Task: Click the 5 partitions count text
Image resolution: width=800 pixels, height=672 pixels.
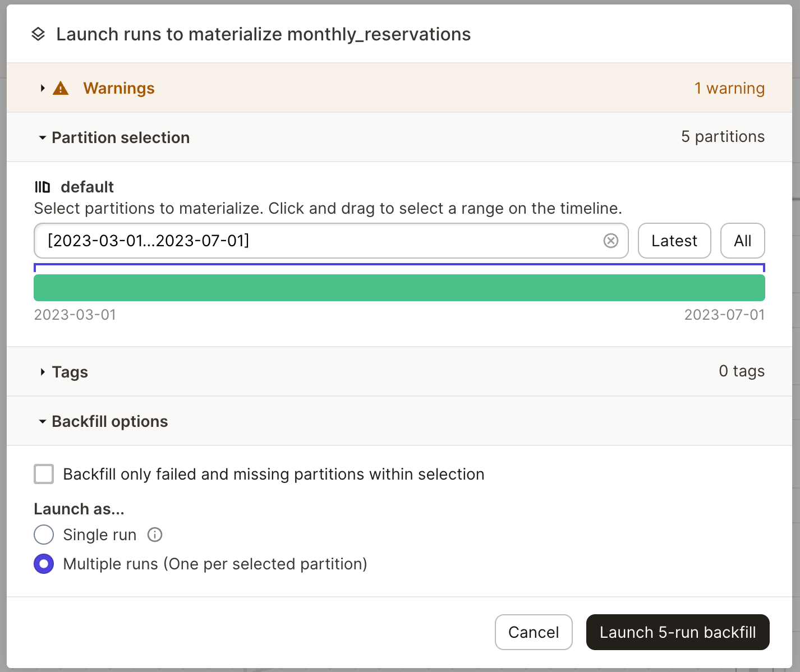Action: point(723,137)
